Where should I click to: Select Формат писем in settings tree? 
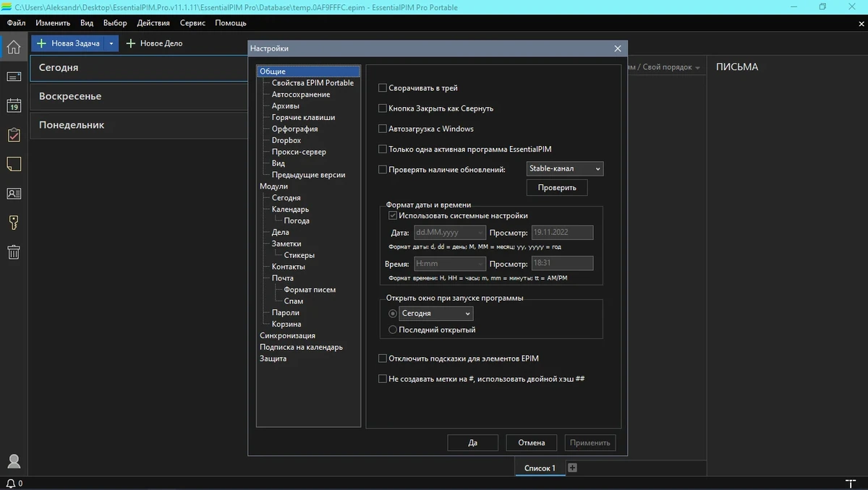point(310,290)
